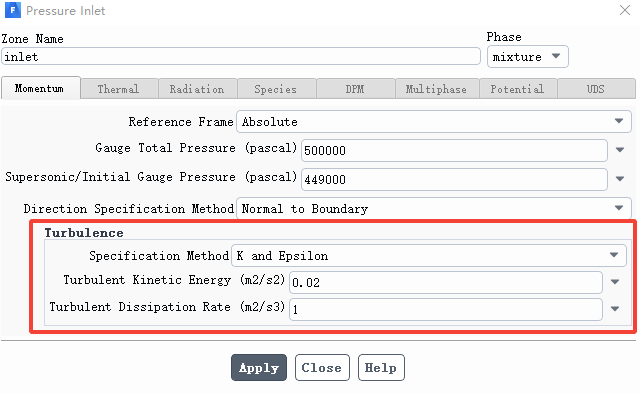
Task: Click the Help button
Action: pos(381,367)
